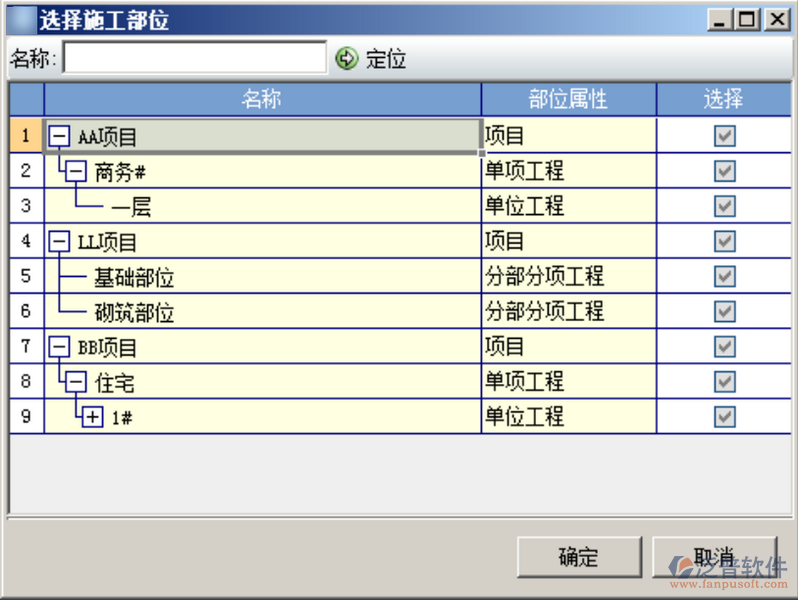Screen dimensions: 798x600
Task: Toggle the checkbox for 一层 row
Action: tap(724, 206)
